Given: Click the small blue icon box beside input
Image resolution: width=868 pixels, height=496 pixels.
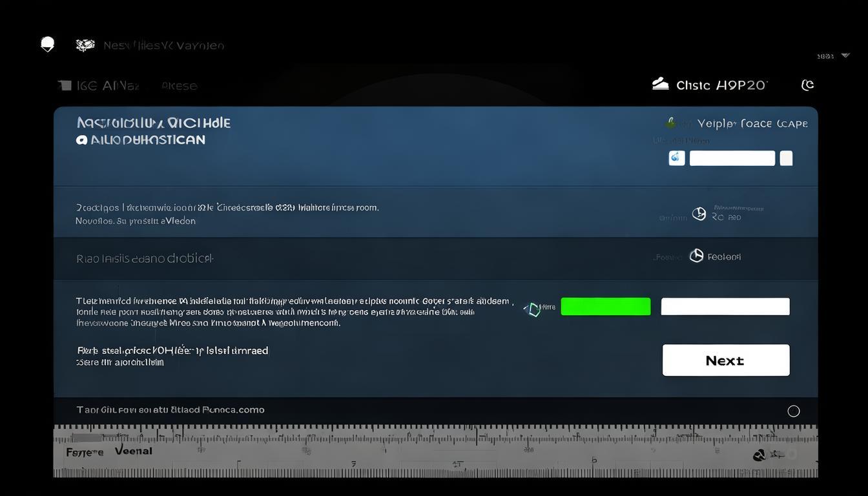Looking at the screenshot, I should (676, 158).
